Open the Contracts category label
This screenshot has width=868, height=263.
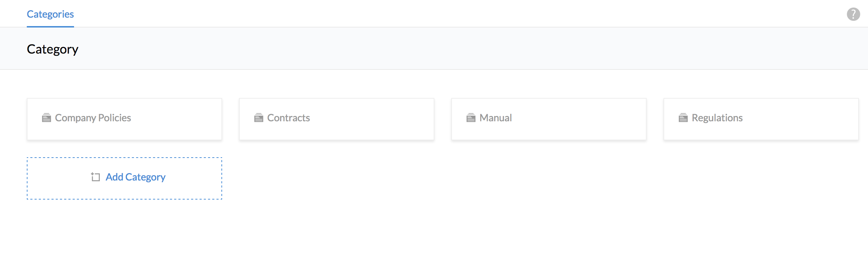coord(288,118)
